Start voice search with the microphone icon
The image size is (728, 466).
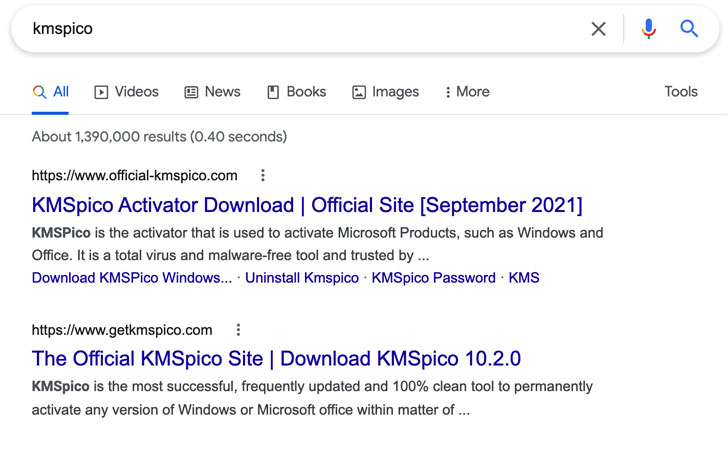(x=649, y=29)
